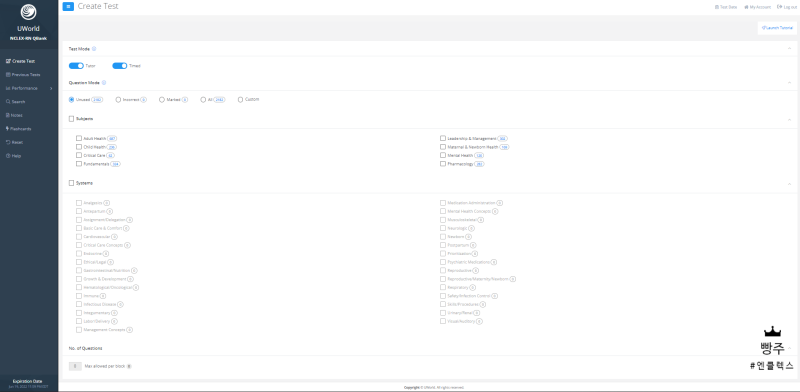The width and height of the screenshot is (800, 392).
Task: Collapse the Subjects section chevron
Action: pos(789,119)
